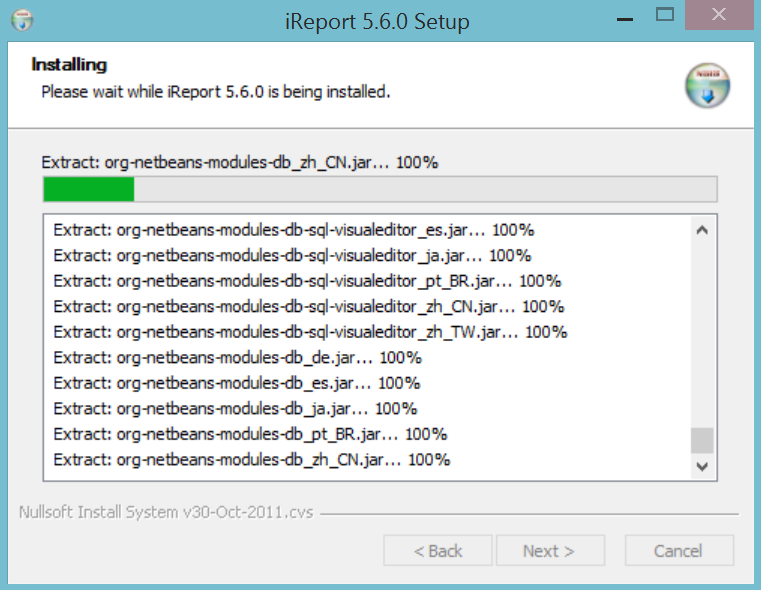Click the < Back button
Image resolution: width=761 pixels, height=590 pixels.
pos(438,551)
